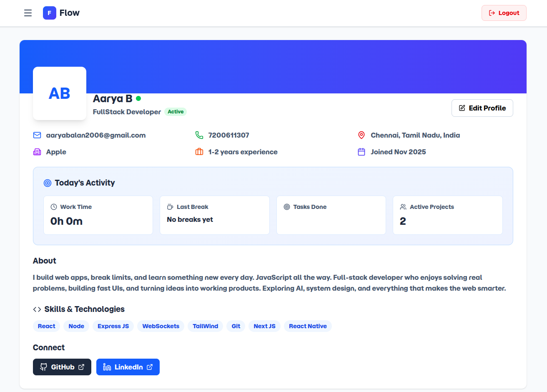Click the company building icon

[37, 152]
